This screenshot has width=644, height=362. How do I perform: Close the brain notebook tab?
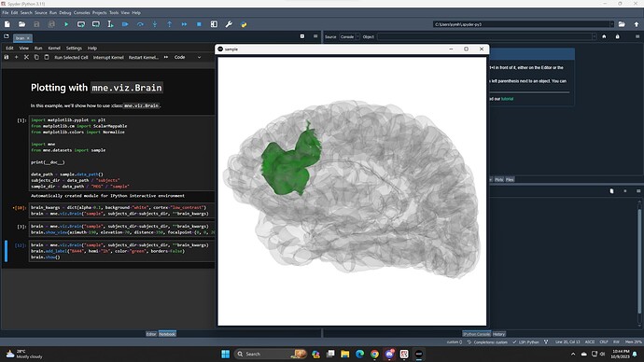[x=28, y=38]
